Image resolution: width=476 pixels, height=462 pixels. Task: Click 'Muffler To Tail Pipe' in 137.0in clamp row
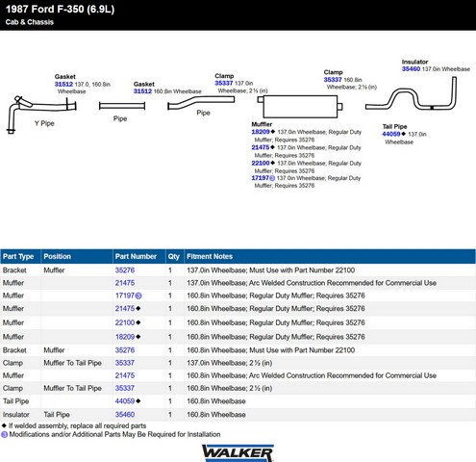click(72, 363)
